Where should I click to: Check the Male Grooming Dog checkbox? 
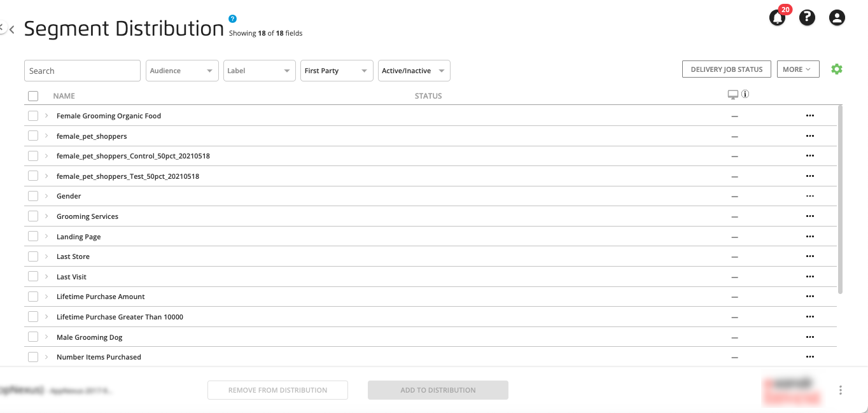[x=33, y=337]
